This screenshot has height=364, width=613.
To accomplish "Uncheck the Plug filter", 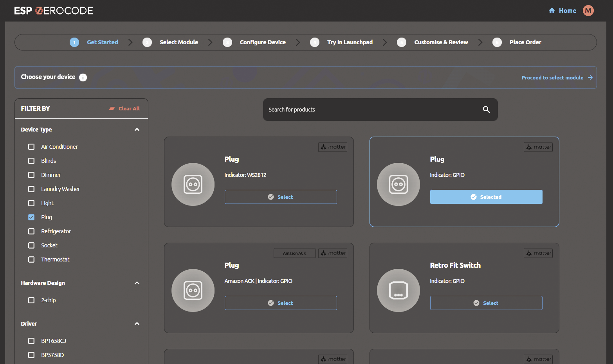I will click(x=31, y=217).
